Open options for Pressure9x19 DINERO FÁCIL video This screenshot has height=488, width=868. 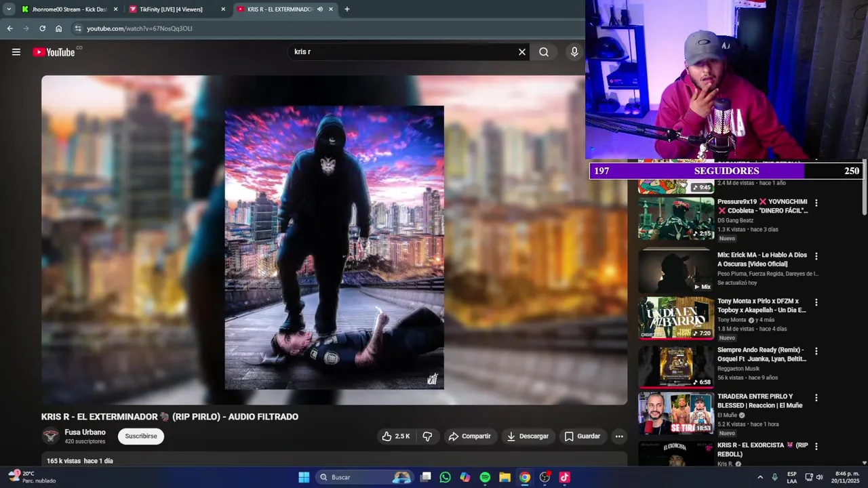[x=816, y=203]
